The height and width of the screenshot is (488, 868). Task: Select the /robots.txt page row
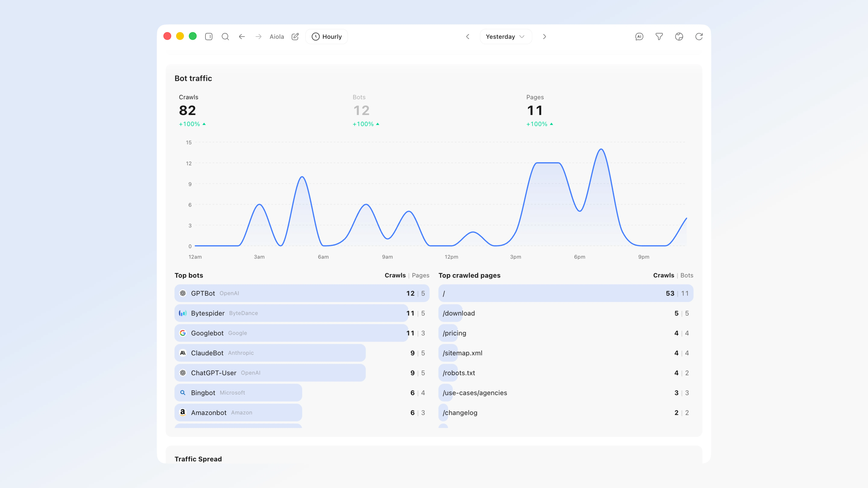click(566, 372)
